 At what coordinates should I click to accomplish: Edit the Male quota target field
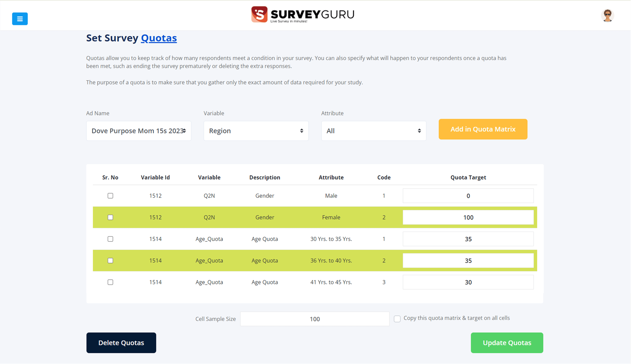coord(468,196)
